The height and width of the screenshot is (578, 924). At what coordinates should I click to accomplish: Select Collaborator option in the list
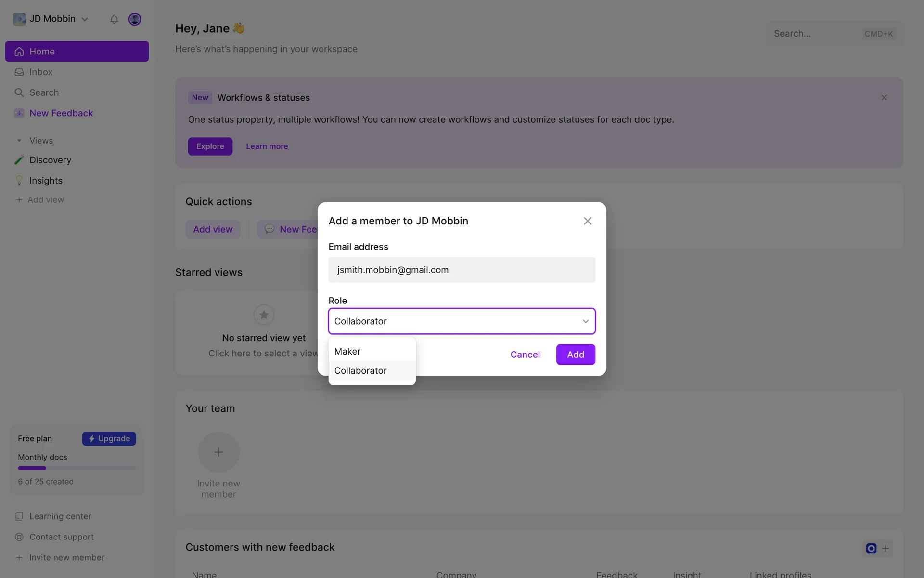(360, 371)
